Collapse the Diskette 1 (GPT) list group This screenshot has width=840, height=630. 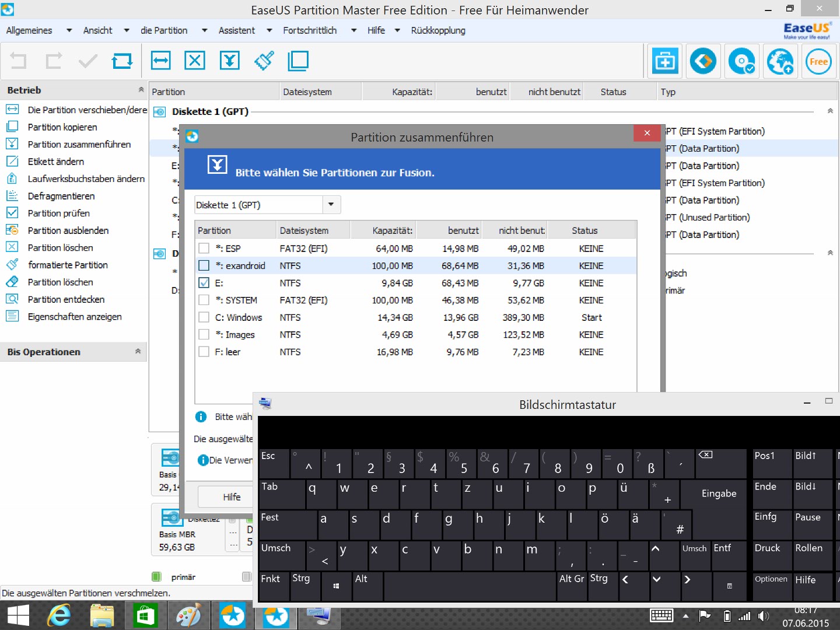point(830,111)
